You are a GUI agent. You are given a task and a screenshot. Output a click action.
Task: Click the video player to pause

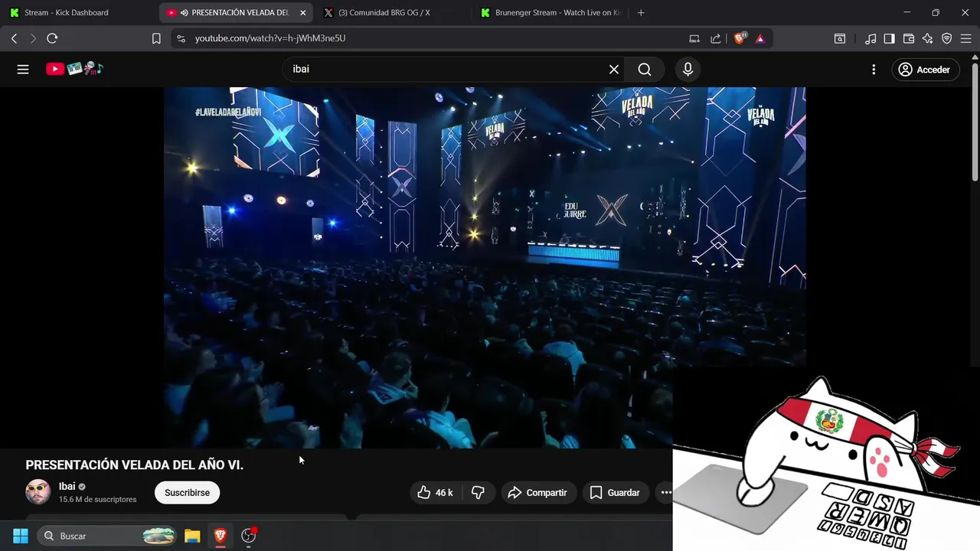click(485, 267)
